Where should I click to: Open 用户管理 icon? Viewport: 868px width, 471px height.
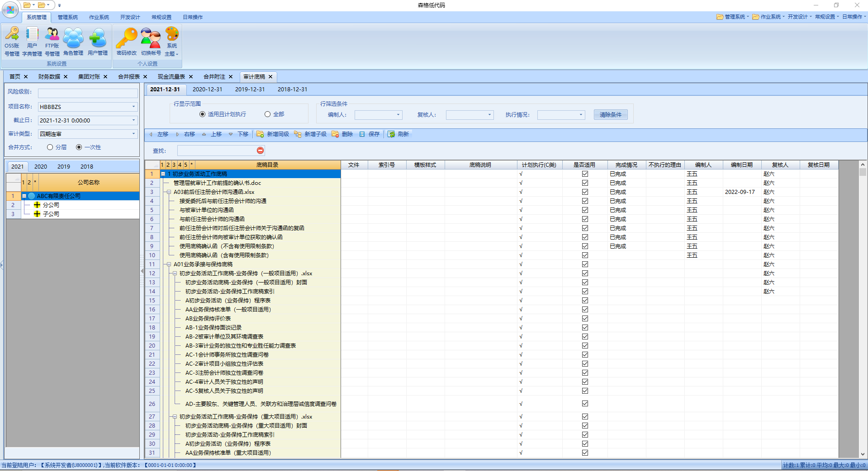tap(98, 41)
